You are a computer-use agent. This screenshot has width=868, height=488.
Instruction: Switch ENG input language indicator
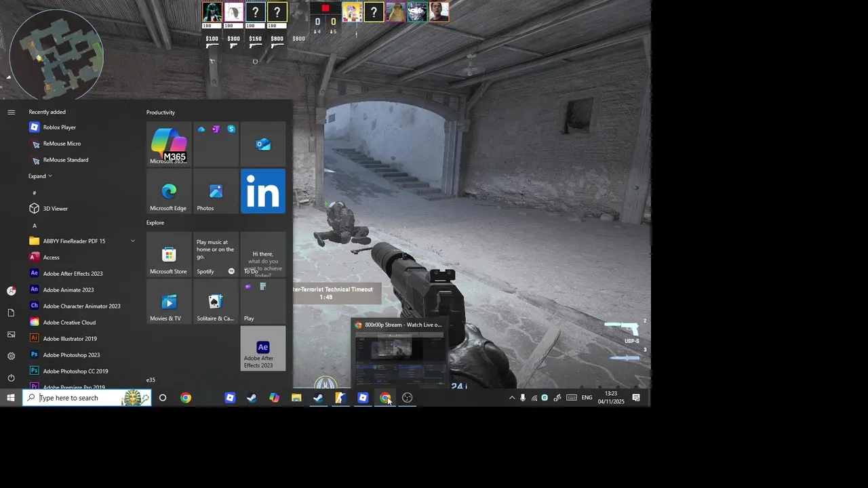point(587,398)
